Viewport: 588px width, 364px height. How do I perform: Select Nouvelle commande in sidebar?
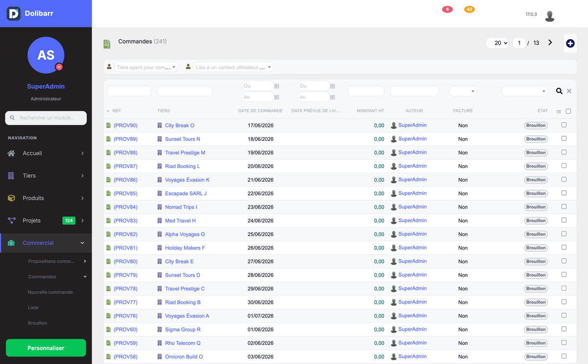click(50, 292)
